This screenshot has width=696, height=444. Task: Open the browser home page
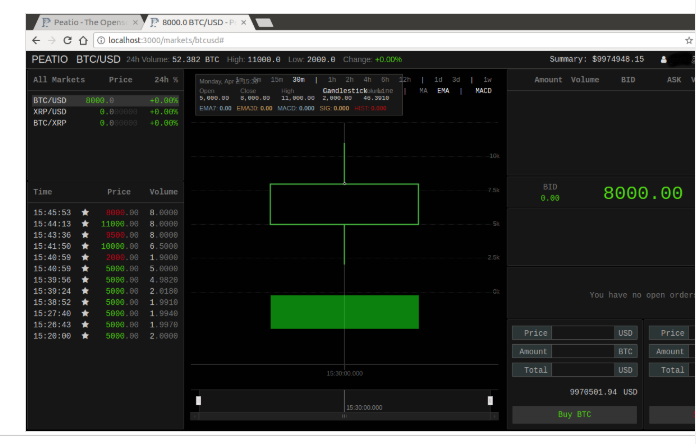(83, 40)
